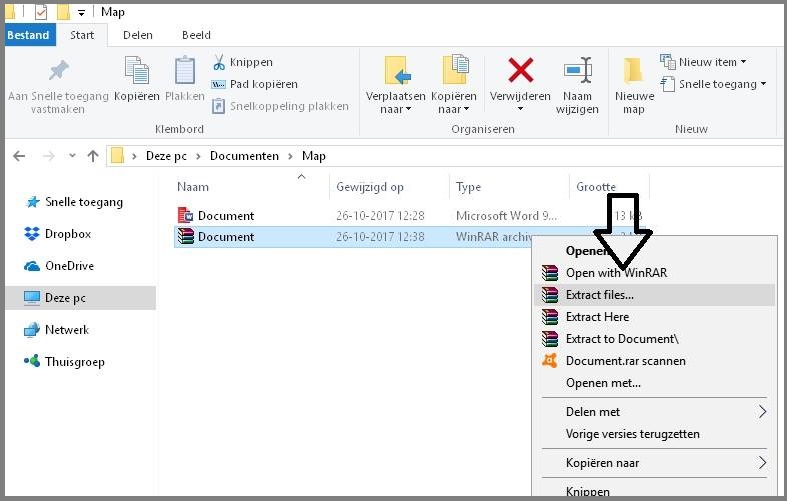Image resolution: width=787 pixels, height=501 pixels.
Task: Click the Forward navigation arrow
Action: pos(48,156)
